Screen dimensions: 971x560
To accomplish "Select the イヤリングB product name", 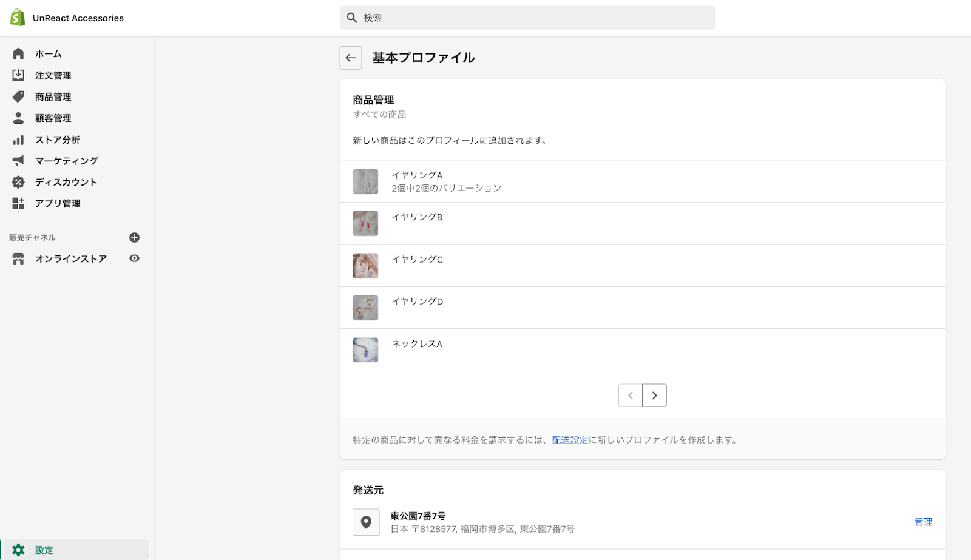I will 417,217.
